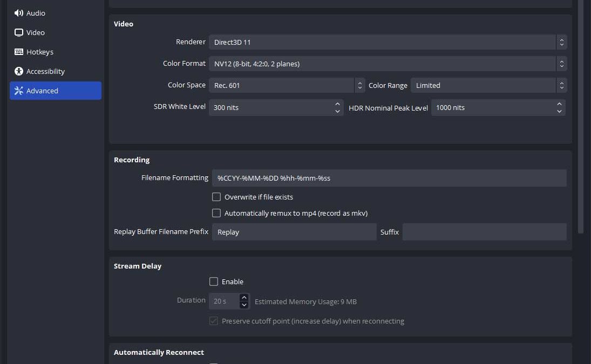Open the Renderer Direct3D 11 dropdown
The height and width of the screenshot is (364, 591).
(x=388, y=42)
